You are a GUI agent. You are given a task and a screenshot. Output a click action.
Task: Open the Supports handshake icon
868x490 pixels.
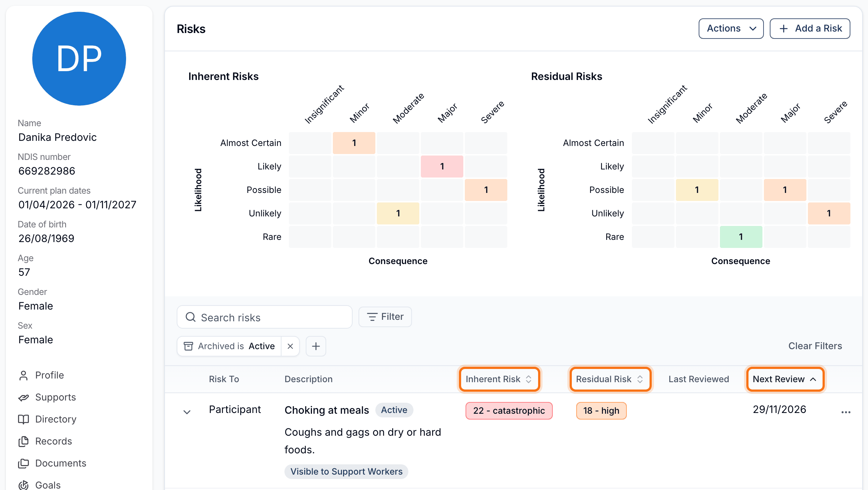[x=23, y=397]
